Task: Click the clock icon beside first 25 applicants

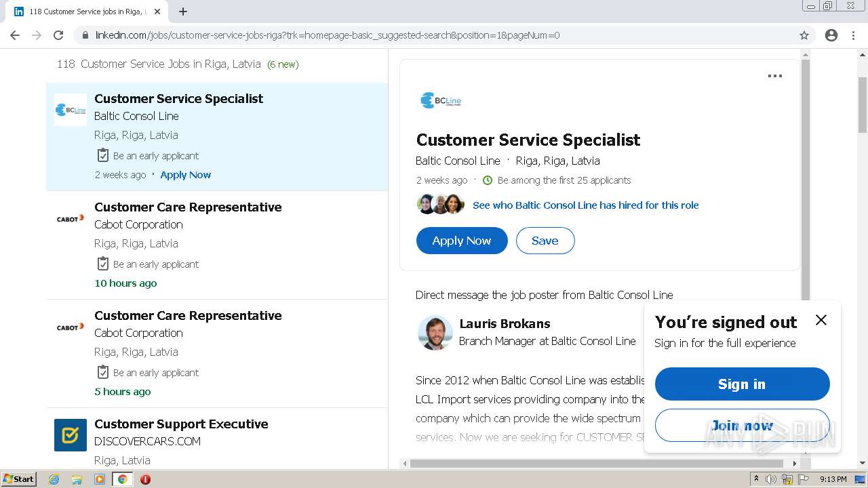Action: (x=487, y=180)
